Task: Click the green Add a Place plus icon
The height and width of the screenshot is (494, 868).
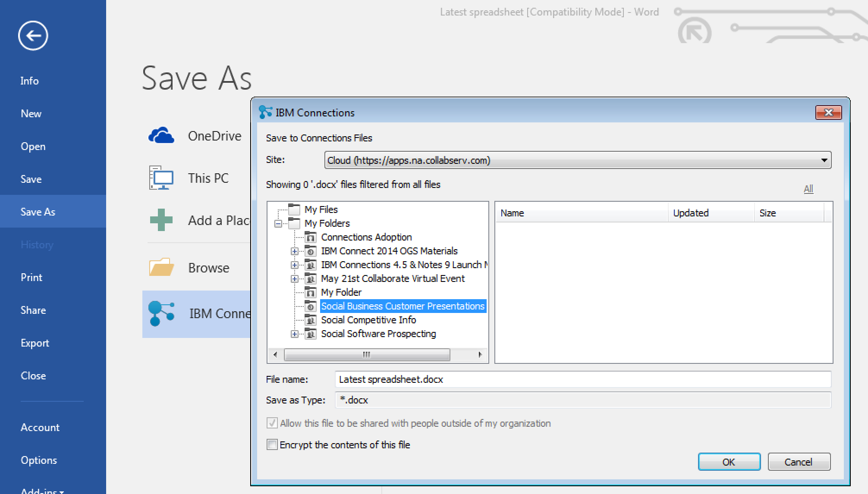Action: tap(161, 220)
